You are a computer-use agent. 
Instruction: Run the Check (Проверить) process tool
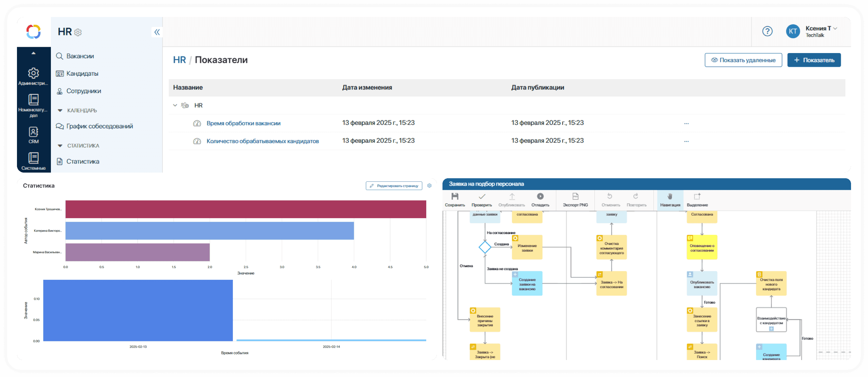pyautogui.click(x=481, y=197)
